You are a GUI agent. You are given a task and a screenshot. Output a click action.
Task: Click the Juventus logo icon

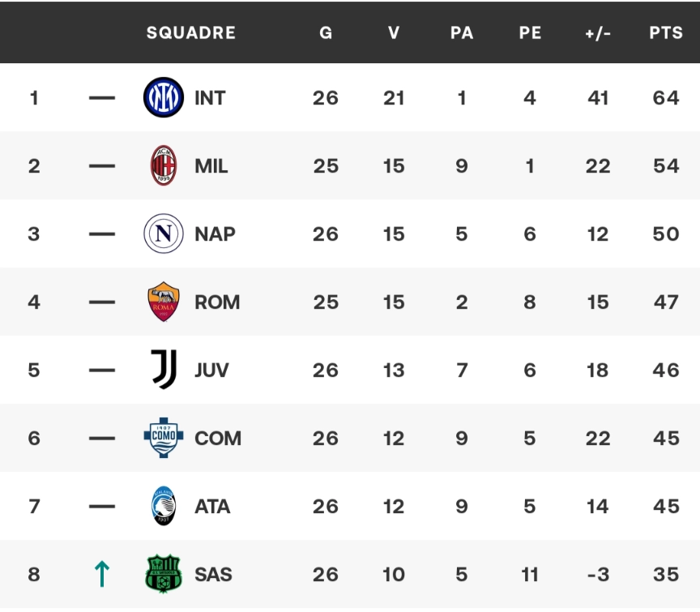[x=164, y=370]
